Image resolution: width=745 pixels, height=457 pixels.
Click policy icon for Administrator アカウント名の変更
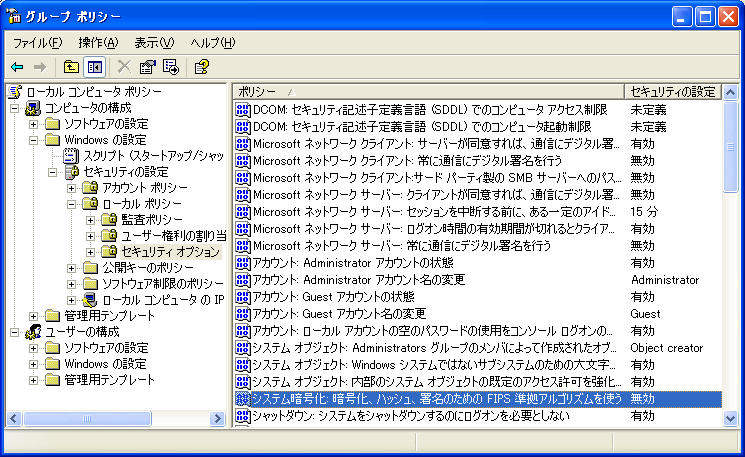tap(243, 280)
